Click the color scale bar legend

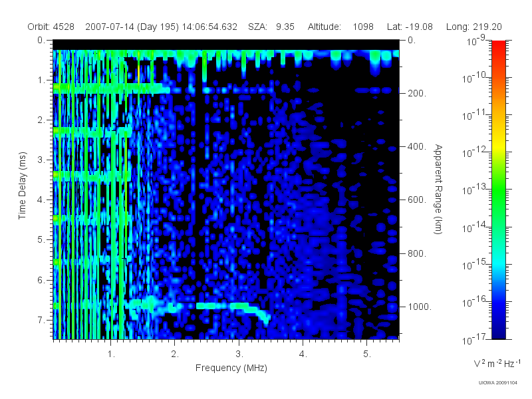click(x=499, y=190)
